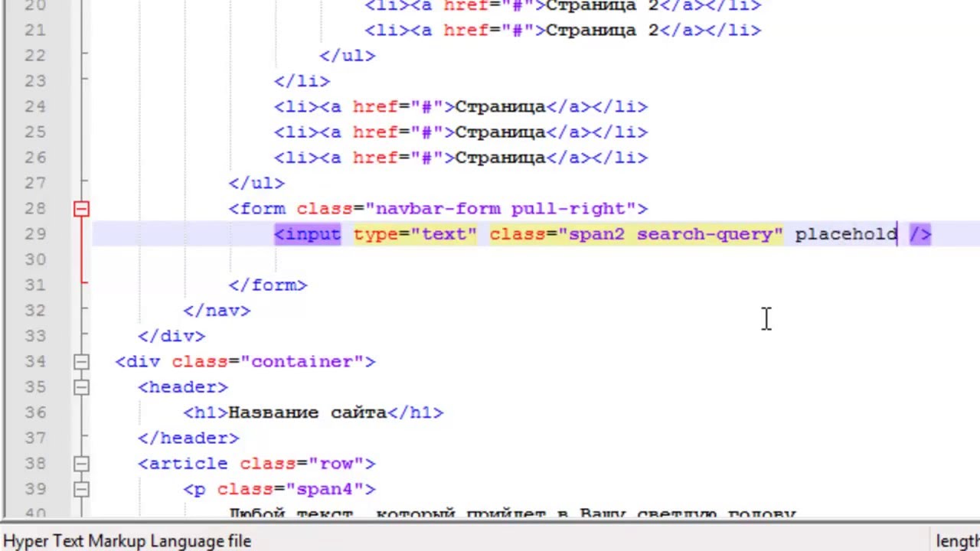Collapse the header fold marker on line 35
The height and width of the screenshot is (551, 980).
[81, 387]
